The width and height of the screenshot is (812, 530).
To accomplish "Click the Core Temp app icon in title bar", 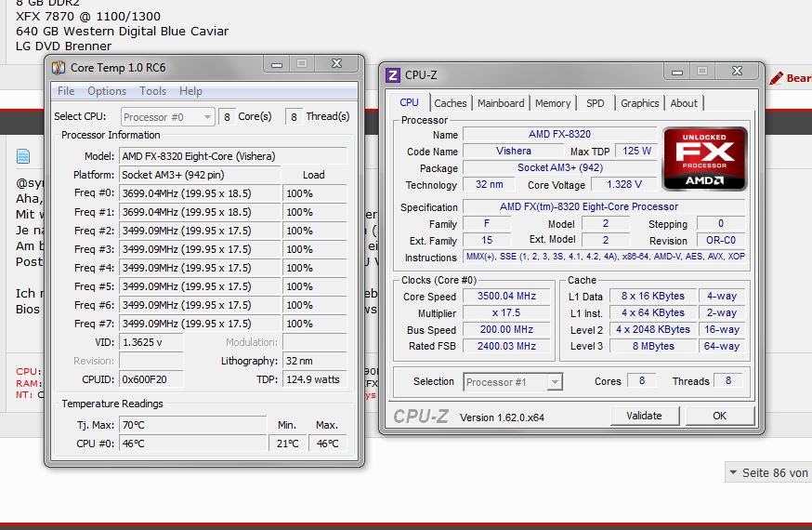I will [x=59, y=68].
